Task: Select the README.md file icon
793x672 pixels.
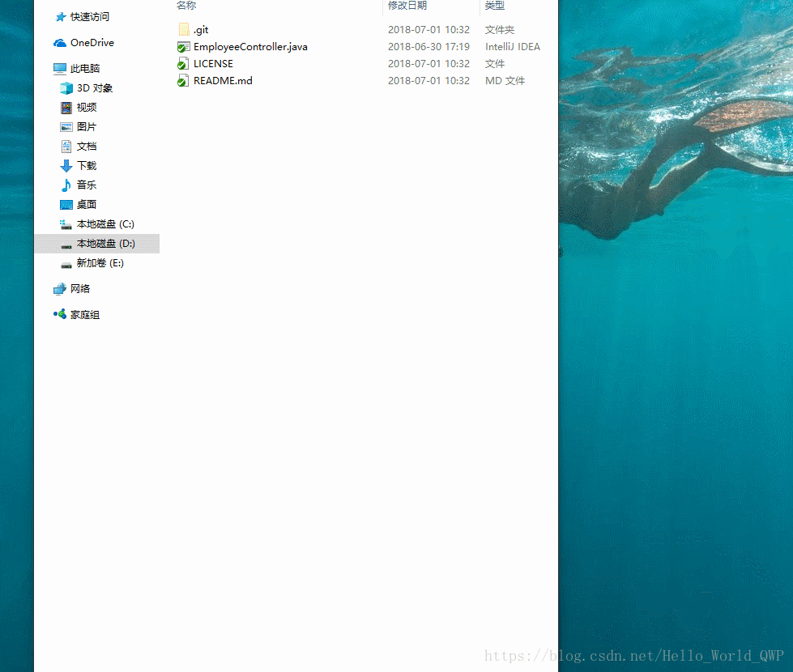Action: (x=183, y=81)
